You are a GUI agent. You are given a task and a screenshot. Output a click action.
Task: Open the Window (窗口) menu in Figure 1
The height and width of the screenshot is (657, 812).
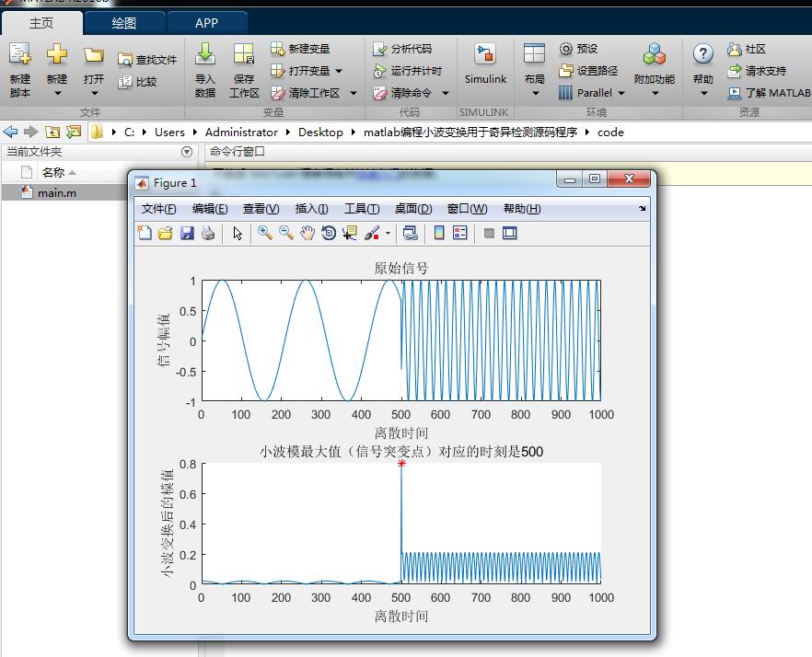coord(467,209)
